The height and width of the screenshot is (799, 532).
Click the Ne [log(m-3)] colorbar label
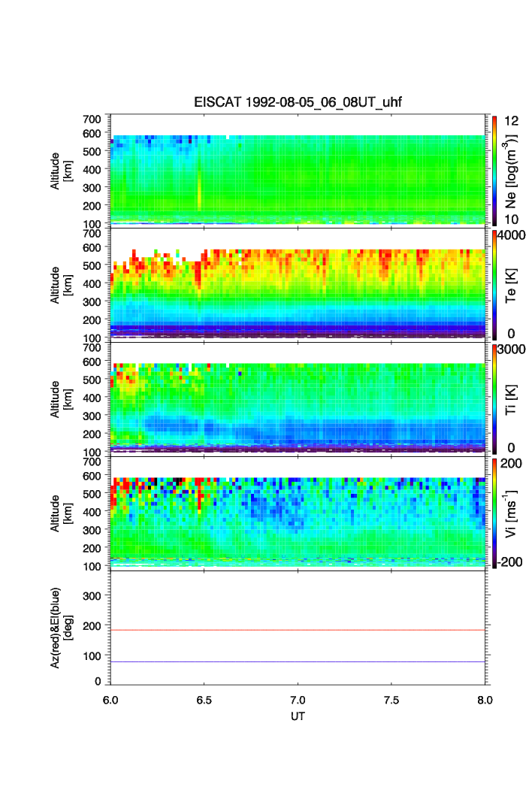[510, 171]
